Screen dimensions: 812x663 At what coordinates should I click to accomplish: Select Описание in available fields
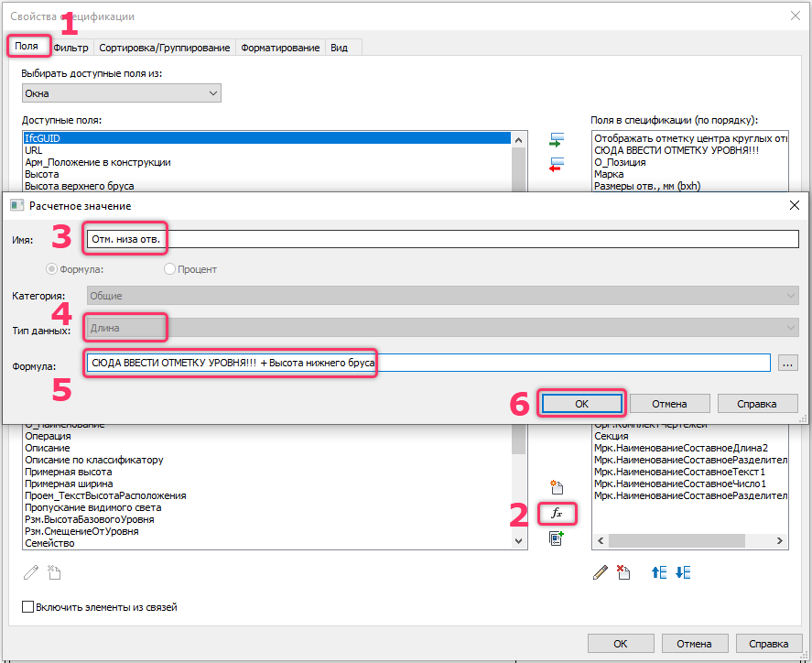(267, 448)
